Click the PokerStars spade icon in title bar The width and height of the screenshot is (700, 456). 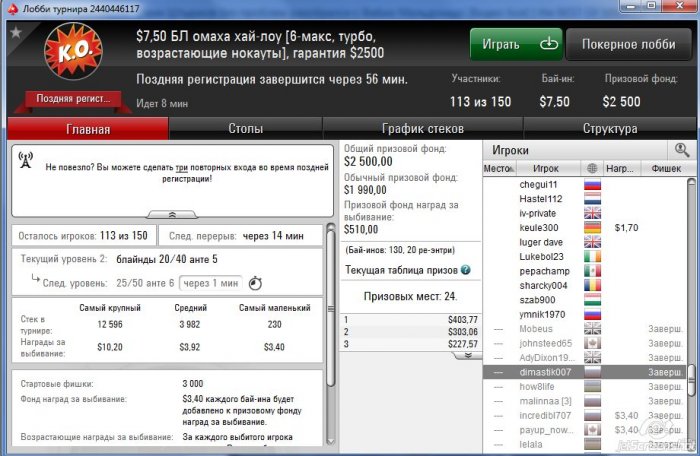(x=13, y=8)
